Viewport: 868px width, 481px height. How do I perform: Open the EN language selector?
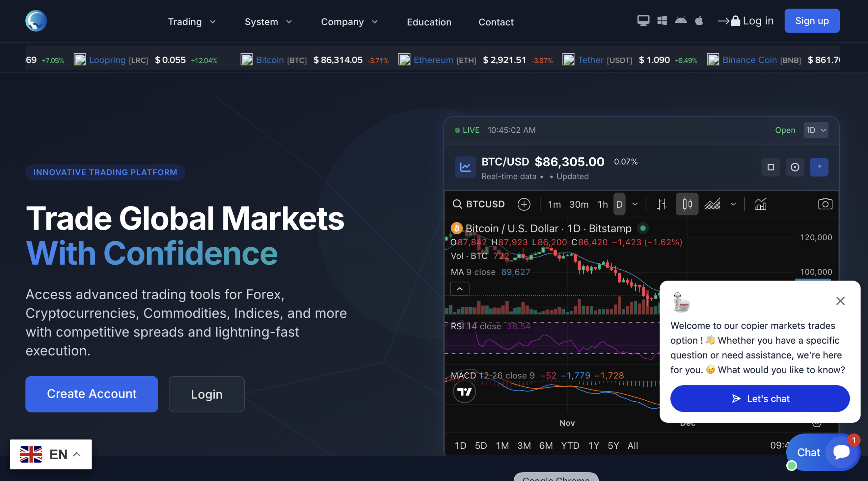[x=51, y=454]
